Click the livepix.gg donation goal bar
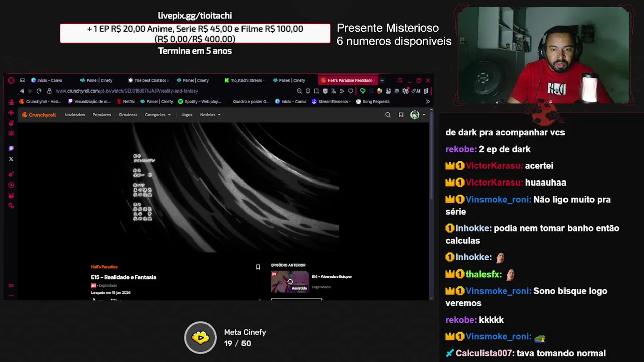Screen dimensions: 644x362 [x=195, y=34]
